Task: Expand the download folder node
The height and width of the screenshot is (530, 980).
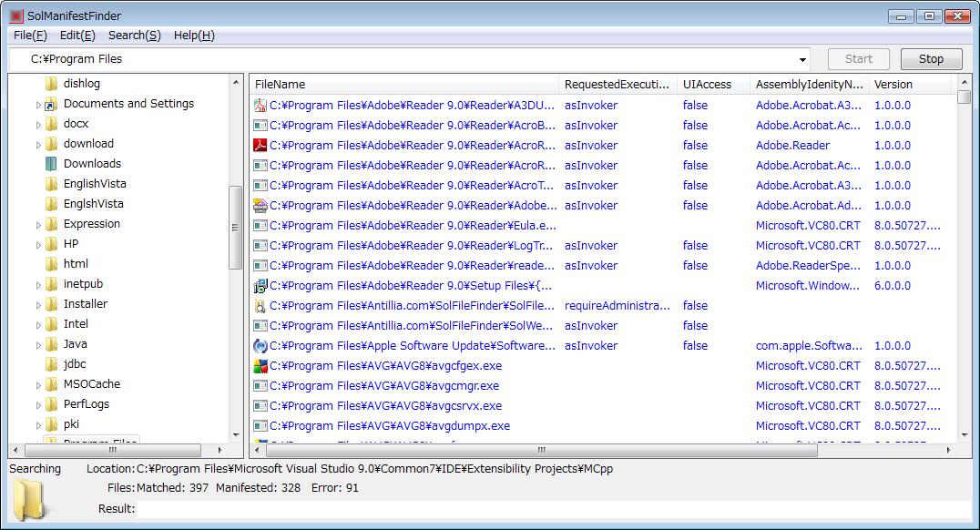Action: tap(38, 145)
